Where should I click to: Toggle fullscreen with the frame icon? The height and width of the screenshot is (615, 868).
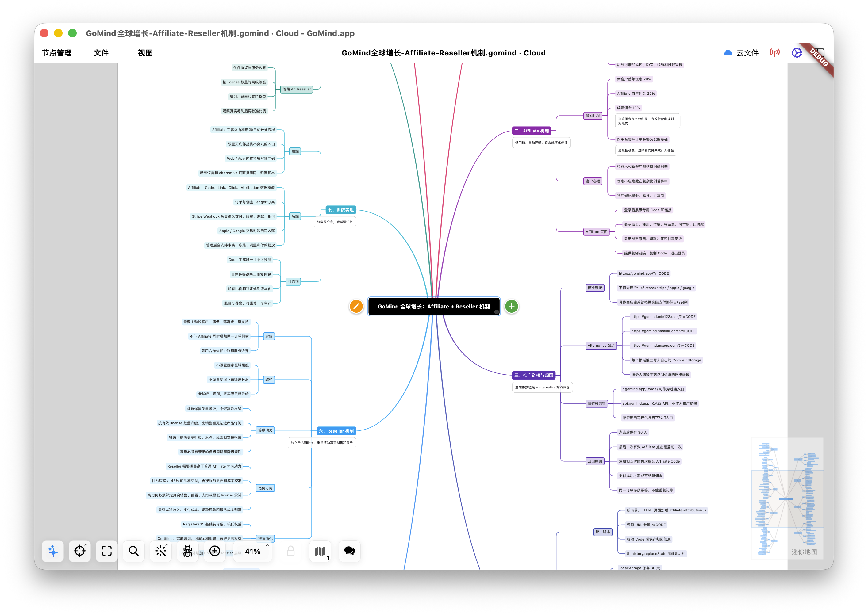click(107, 551)
